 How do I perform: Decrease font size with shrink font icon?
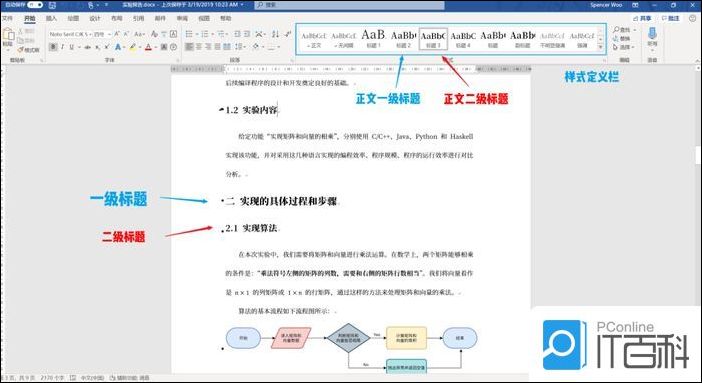click(126, 34)
